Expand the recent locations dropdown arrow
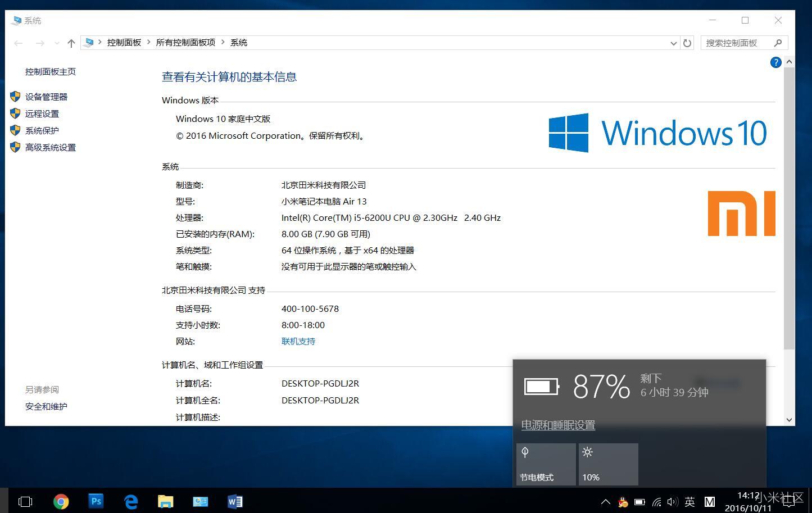Image resolution: width=812 pixels, height=513 pixels. coord(57,43)
